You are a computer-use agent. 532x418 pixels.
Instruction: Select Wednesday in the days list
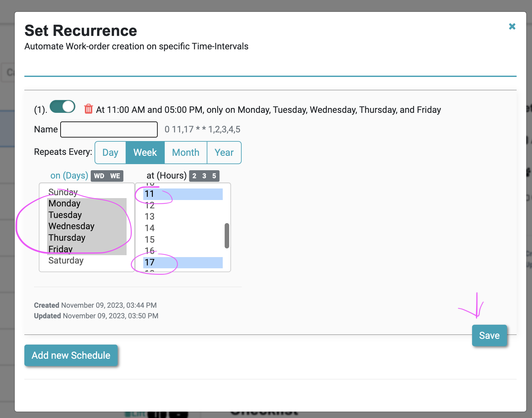(71, 226)
